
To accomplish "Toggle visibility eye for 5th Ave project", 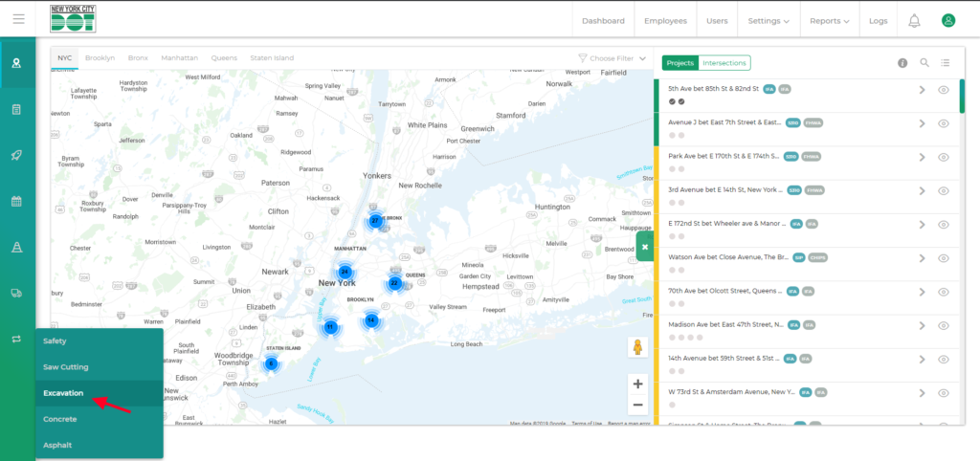I will coord(944,90).
